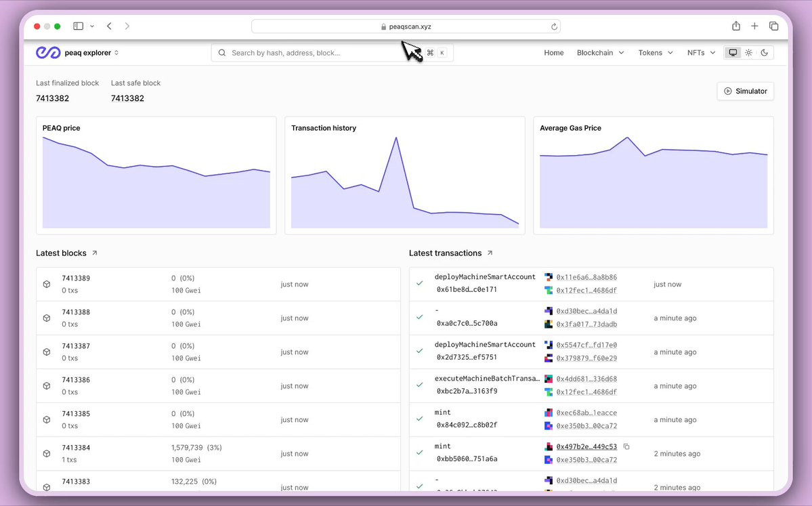Switch to light theme sun icon
Image resolution: width=812 pixels, height=506 pixels.
coord(749,53)
